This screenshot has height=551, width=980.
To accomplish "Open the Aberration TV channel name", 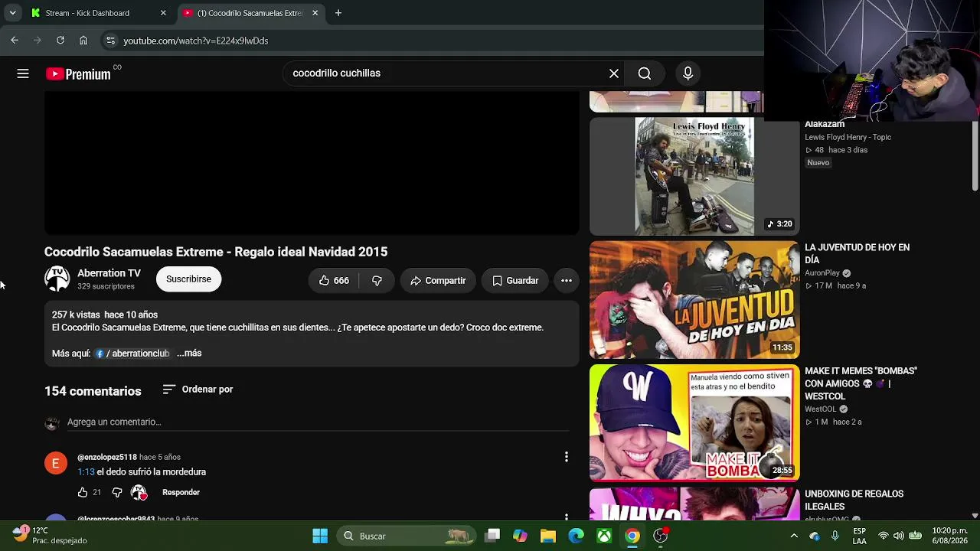I will point(109,273).
